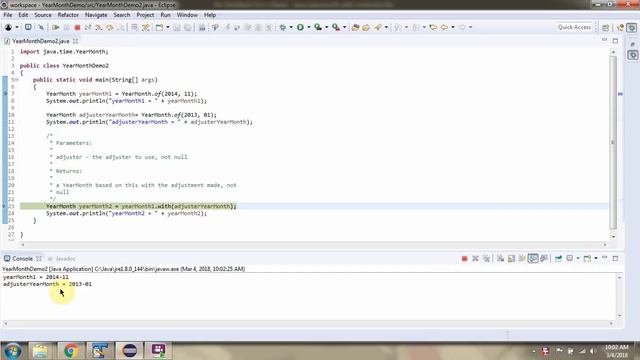The height and width of the screenshot is (360, 640).
Task: Click the Suspend debug icon
Action: (67, 27)
